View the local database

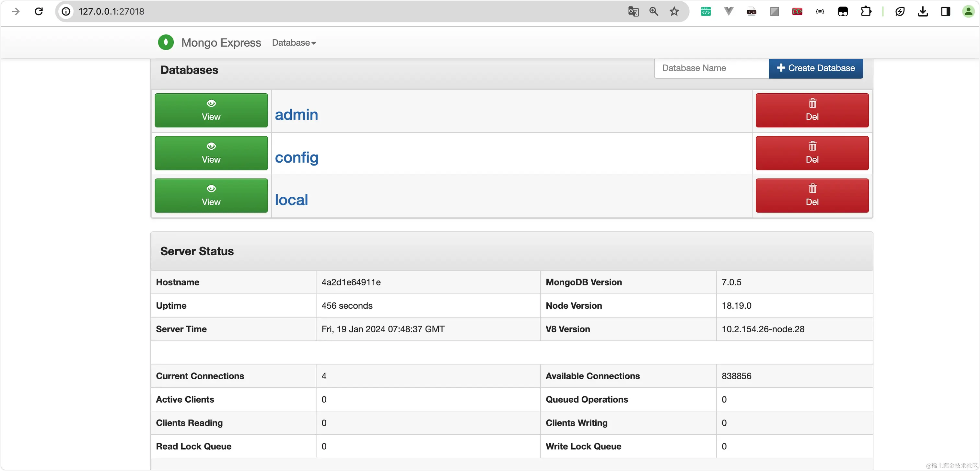click(211, 195)
